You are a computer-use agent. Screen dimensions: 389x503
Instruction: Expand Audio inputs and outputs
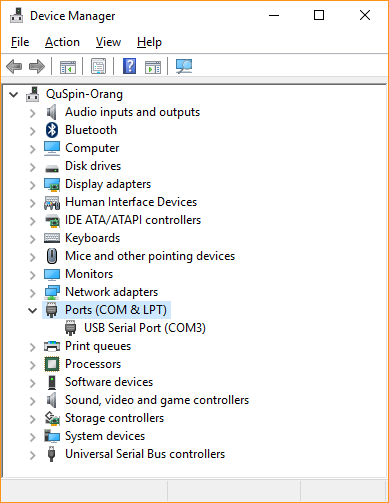click(x=32, y=113)
